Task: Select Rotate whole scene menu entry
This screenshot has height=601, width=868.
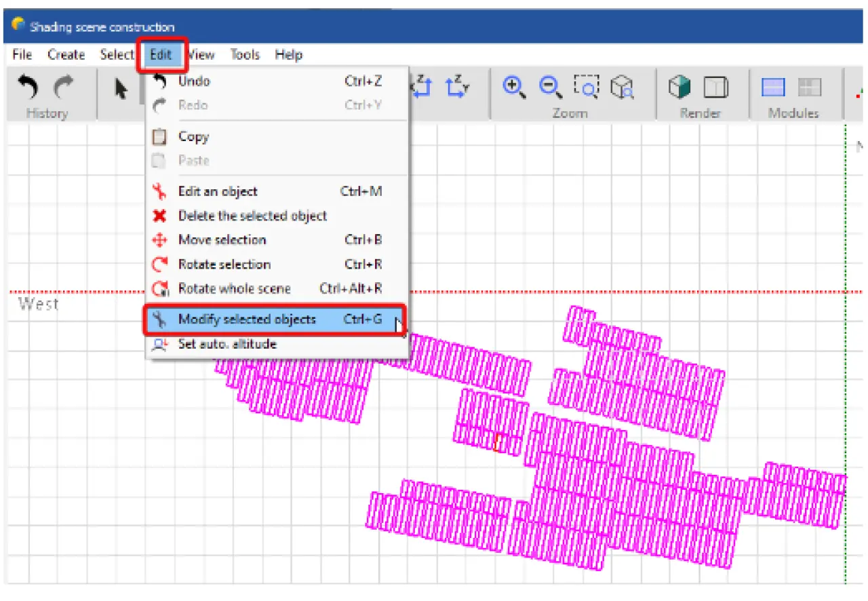Action: (234, 289)
